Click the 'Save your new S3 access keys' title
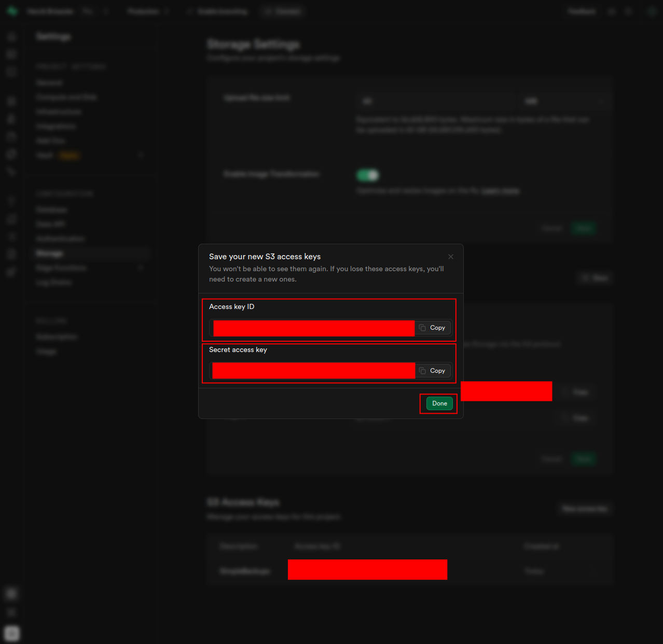 coord(265,257)
